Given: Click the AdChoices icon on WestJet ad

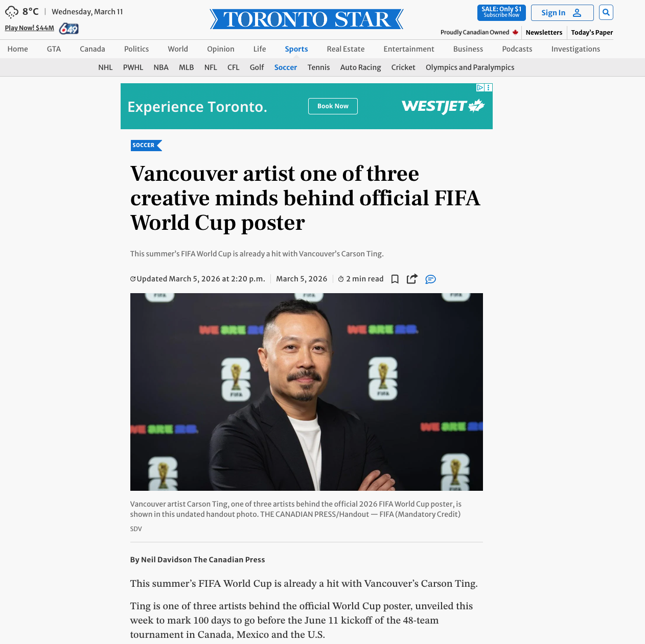Looking at the screenshot, I should point(480,88).
